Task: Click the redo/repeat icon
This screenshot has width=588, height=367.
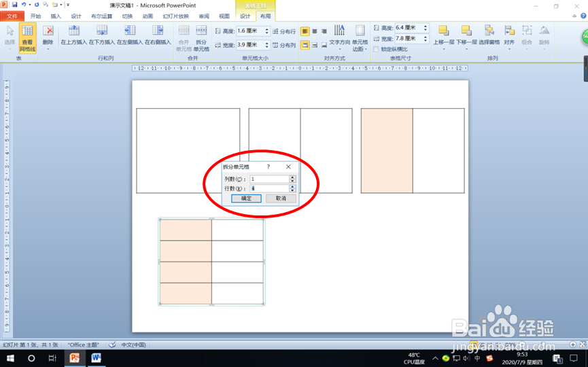Action: click(x=37, y=5)
